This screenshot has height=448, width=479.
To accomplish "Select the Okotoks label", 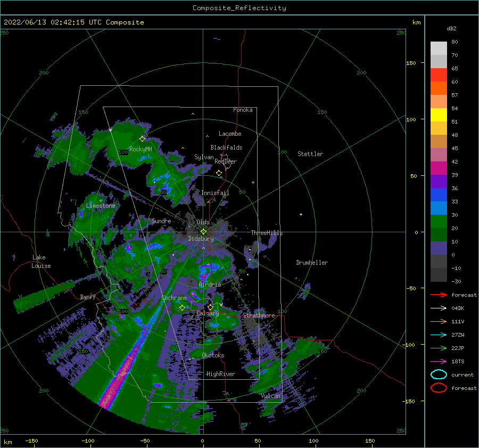I will click(x=213, y=355).
